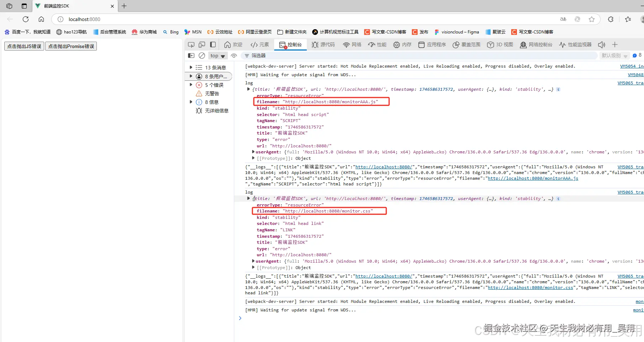This screenshot has height=342, width=644.
Task: Open the 默认级别 log level dropdown
Action: 614,56
